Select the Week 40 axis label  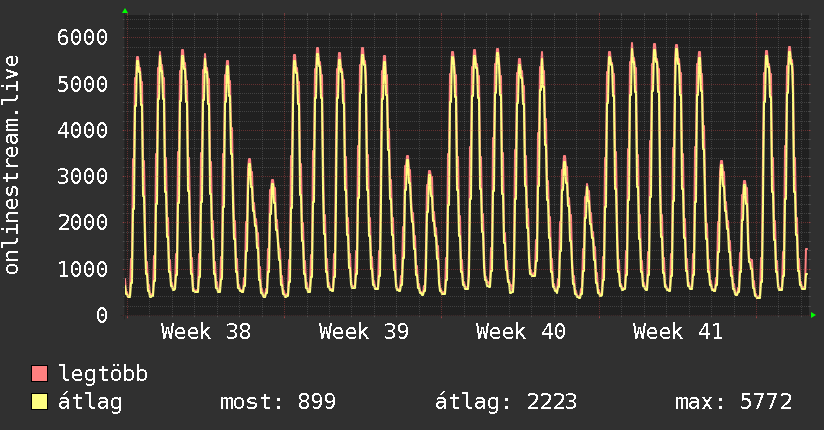pyautogui.click(x=521, y=332)
